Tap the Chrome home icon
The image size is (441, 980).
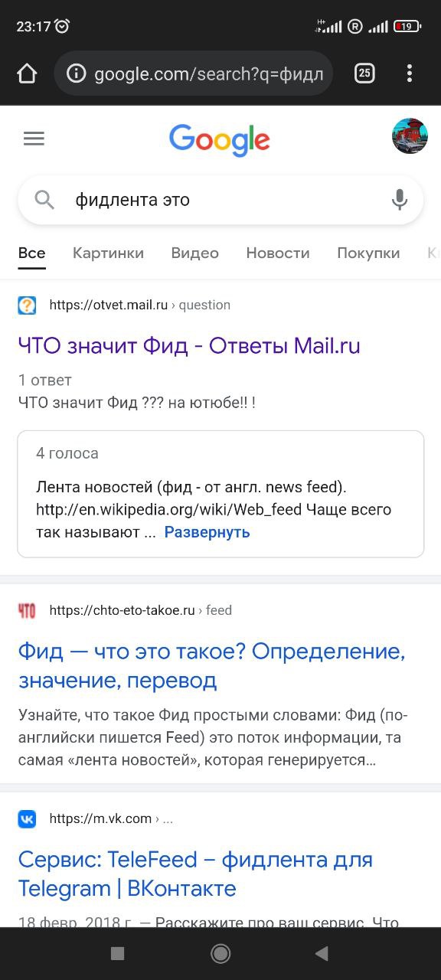(27, 73)
